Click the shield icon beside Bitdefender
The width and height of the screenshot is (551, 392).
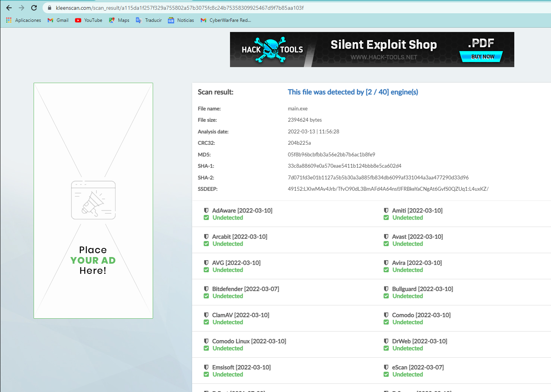pos(206,289)
